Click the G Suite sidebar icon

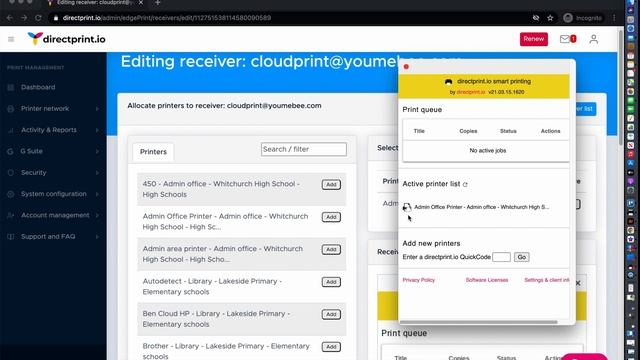[11, 151]
